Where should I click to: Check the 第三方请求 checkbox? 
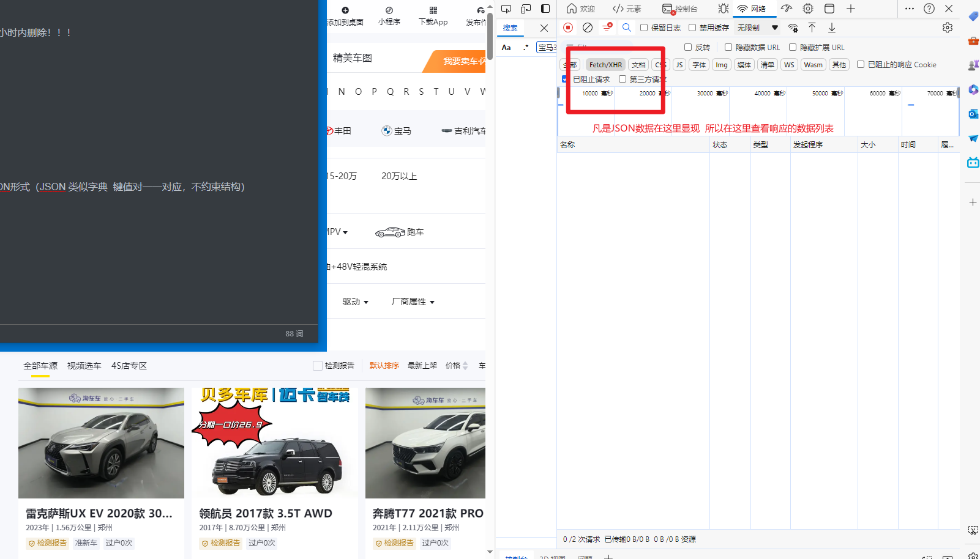(623, 79)
